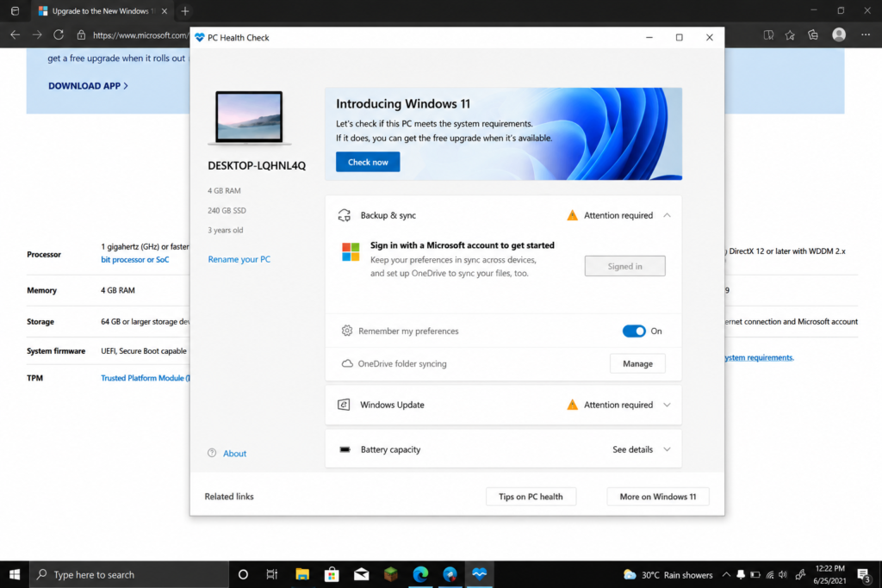Click system requirements link in browser
The image size is (882, 588).
click(759, 357)
